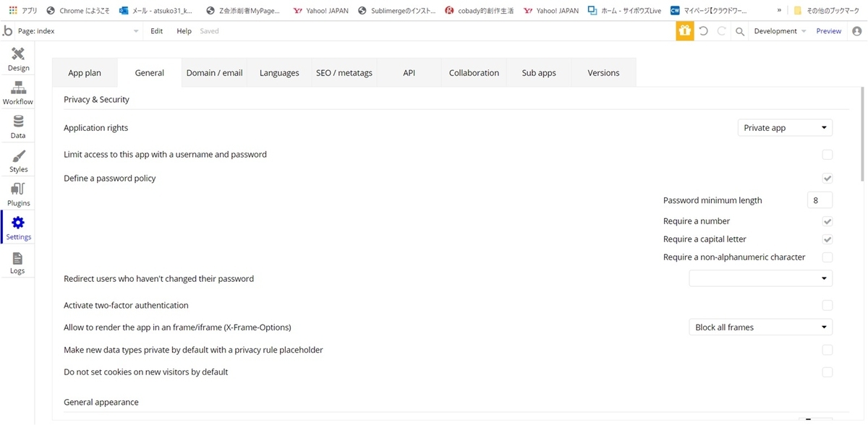Toggle Define a password policy checkbox

827,178
